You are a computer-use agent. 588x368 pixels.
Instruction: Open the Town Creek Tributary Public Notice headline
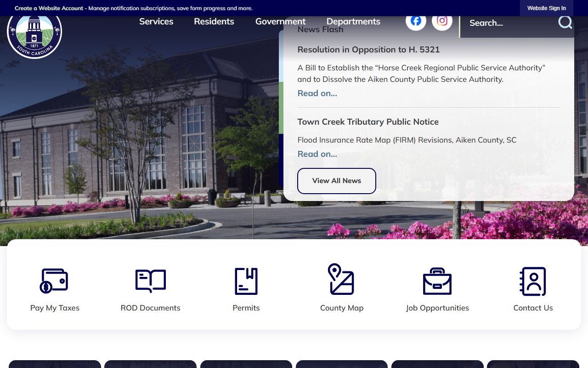(x=368, y=122)
